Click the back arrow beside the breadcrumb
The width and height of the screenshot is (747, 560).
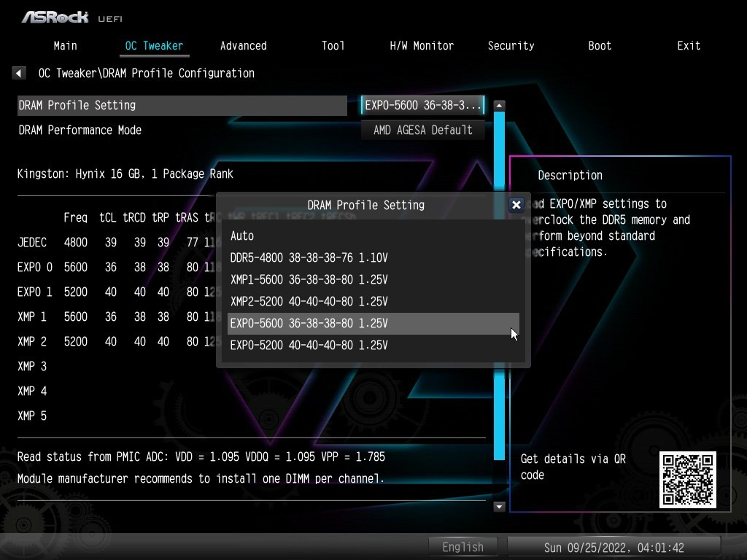19,73
